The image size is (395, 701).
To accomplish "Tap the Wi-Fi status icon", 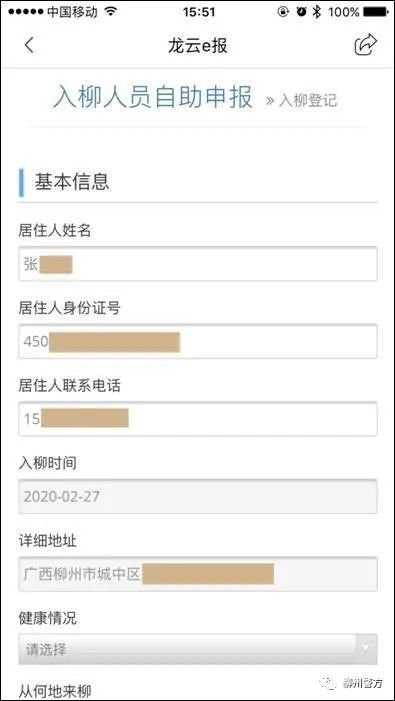I will coord(110,12).
